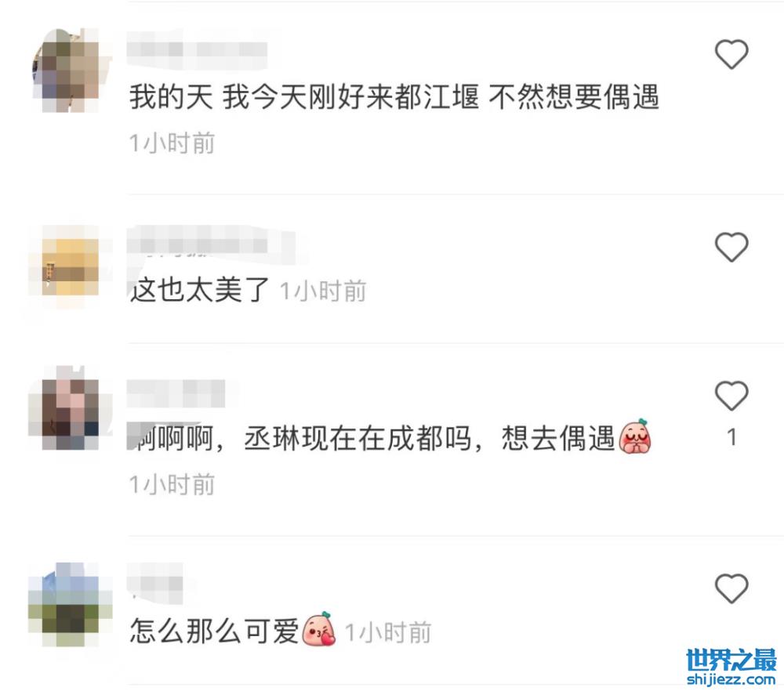784x691 pixels.
Task: Click the blushing peach emoji after 想去偶遇
Action: click(x=635, y=436)
